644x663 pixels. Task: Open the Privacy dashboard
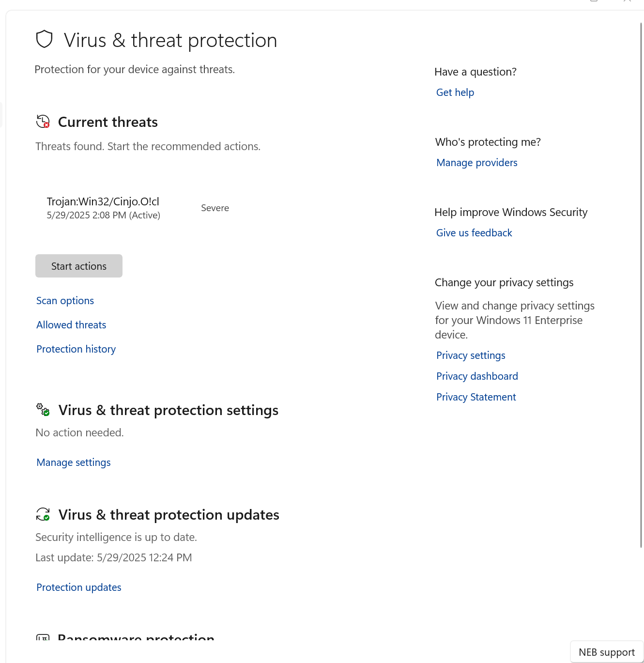point(476,376)
